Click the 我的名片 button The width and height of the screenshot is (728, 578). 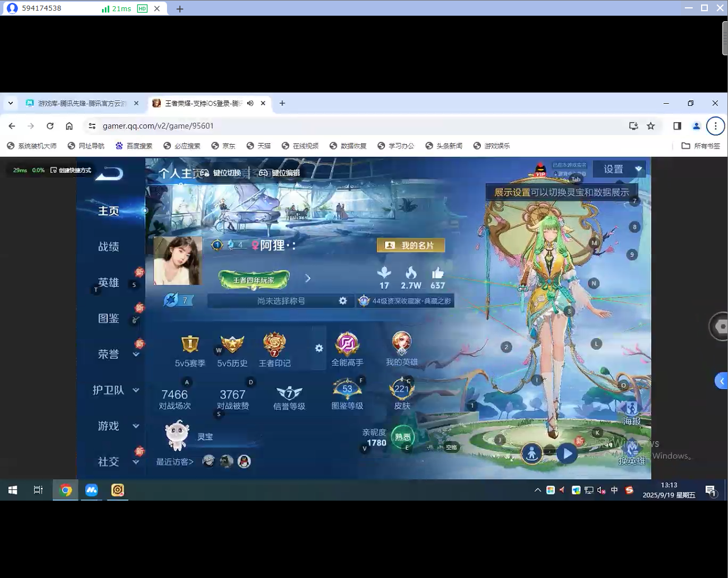click(411, 245)
